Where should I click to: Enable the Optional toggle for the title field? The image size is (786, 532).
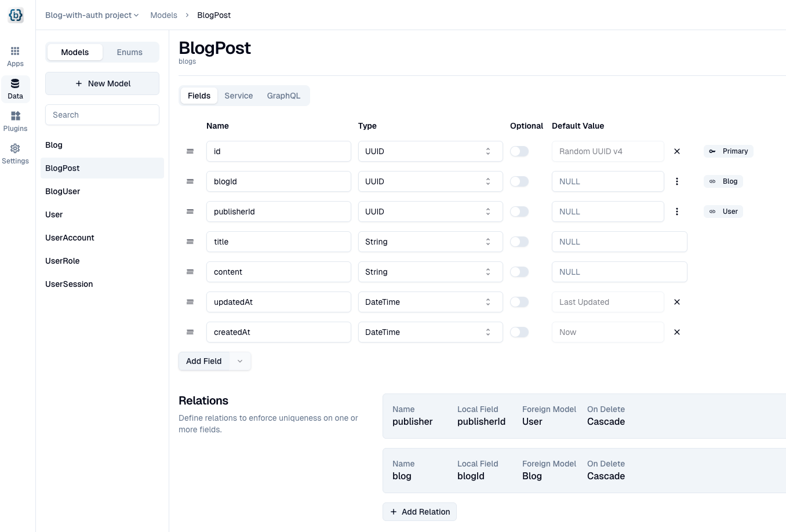tap(519, 242)
